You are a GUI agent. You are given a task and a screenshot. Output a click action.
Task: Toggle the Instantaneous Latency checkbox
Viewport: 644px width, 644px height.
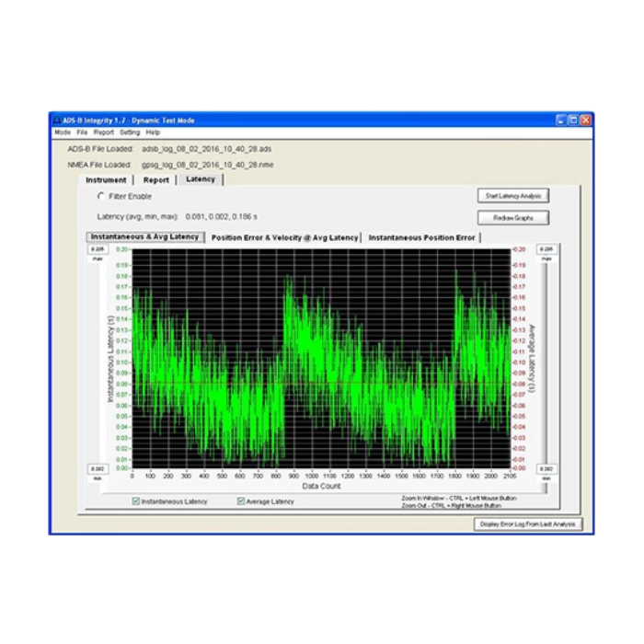135,501
